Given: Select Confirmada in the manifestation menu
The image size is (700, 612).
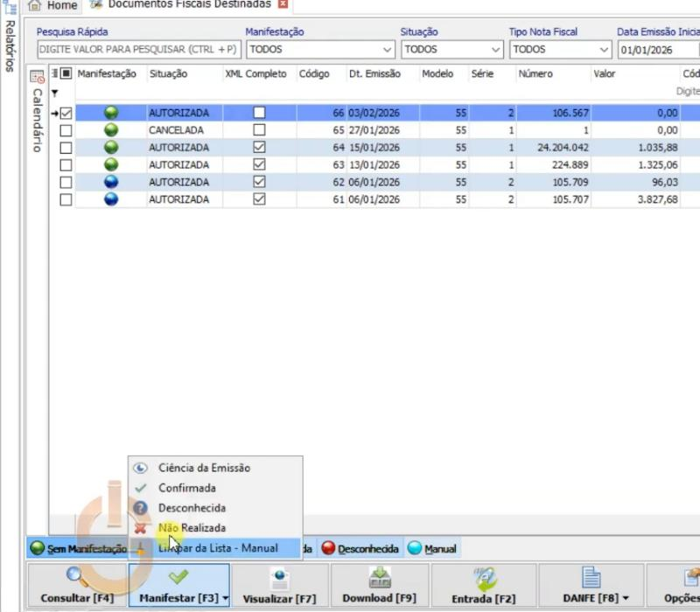Looking at the screenshot, I should point(215,488).
